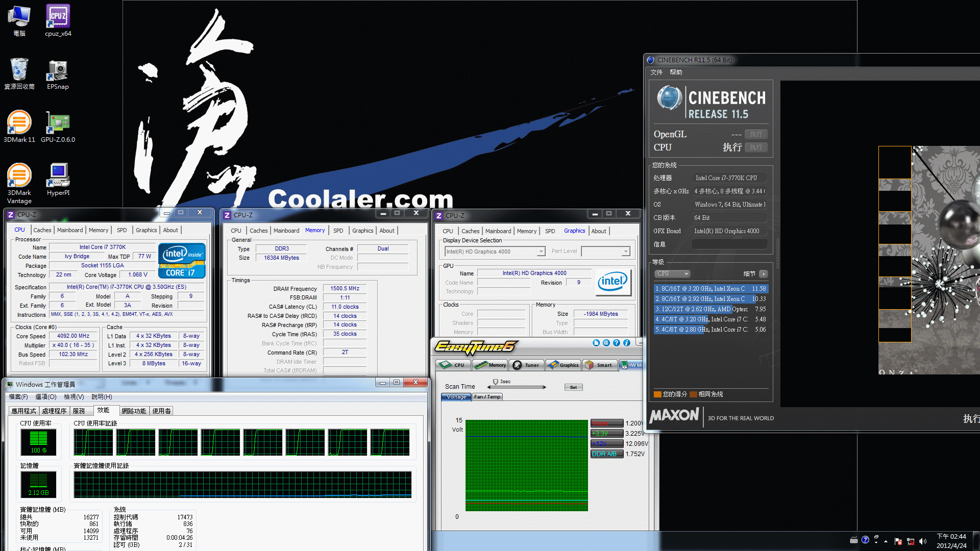Open Mainboard tab in third CPU-Z window

(x=498, y=231)
